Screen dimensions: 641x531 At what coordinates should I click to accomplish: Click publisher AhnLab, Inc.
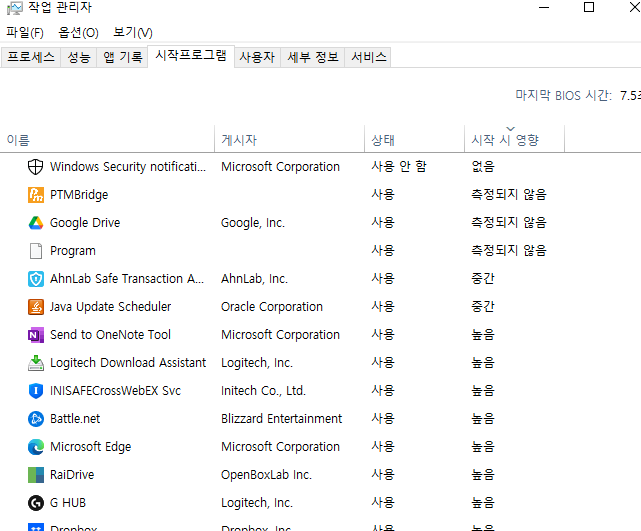coord(254,279)
